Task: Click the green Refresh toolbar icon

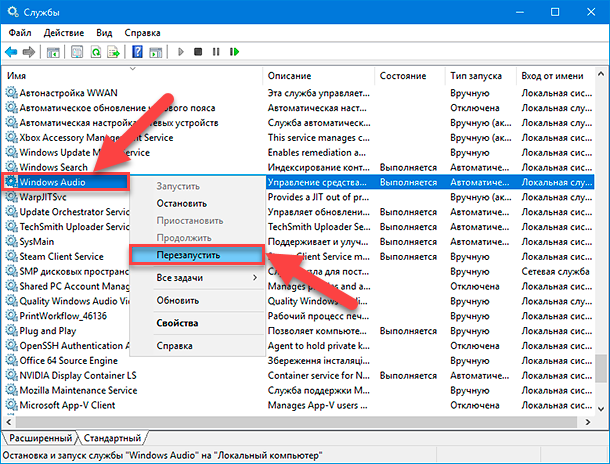Action: (x=96, y=51)
